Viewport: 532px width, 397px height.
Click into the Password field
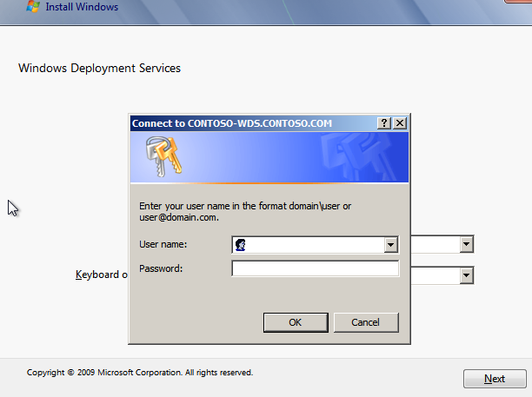pyautogui.click(x=315, y=269)
